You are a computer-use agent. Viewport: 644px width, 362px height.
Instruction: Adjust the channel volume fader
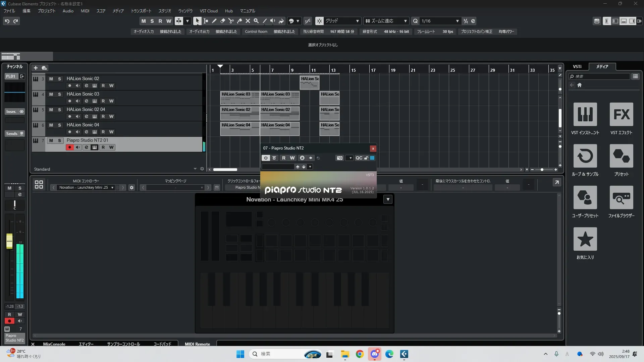point(9,241)
